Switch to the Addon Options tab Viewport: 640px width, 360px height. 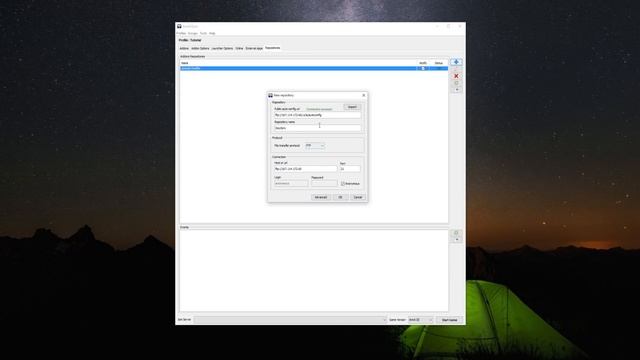[200, 48]
